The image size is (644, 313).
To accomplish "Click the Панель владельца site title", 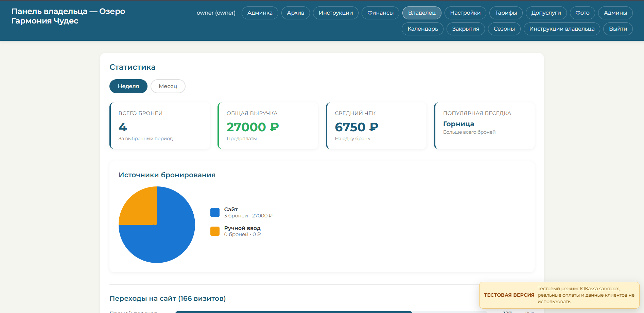I will pyautogui.click(x=68, y=16).
